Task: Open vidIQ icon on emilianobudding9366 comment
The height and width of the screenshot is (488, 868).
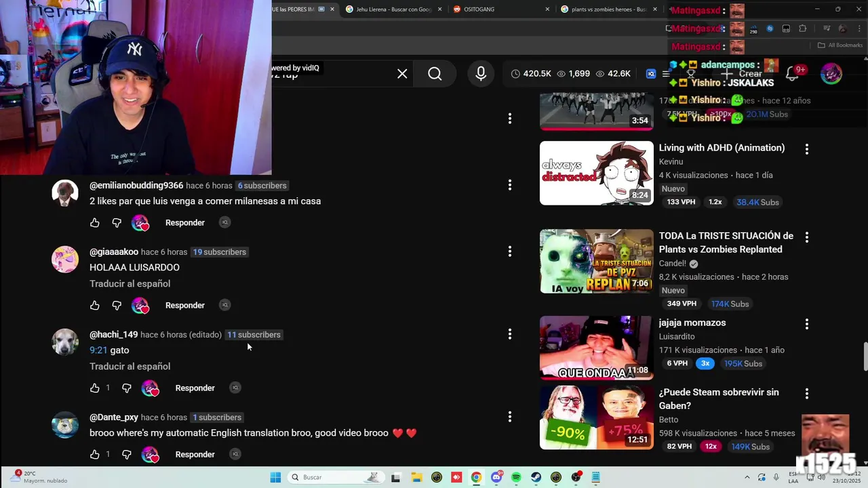Action: click(225, 222)
